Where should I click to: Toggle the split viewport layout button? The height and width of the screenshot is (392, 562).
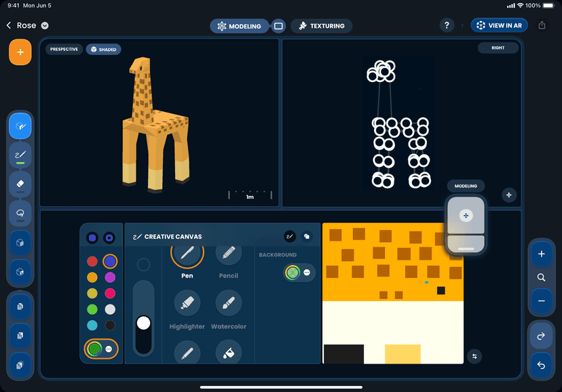click(x=278, y=25)
